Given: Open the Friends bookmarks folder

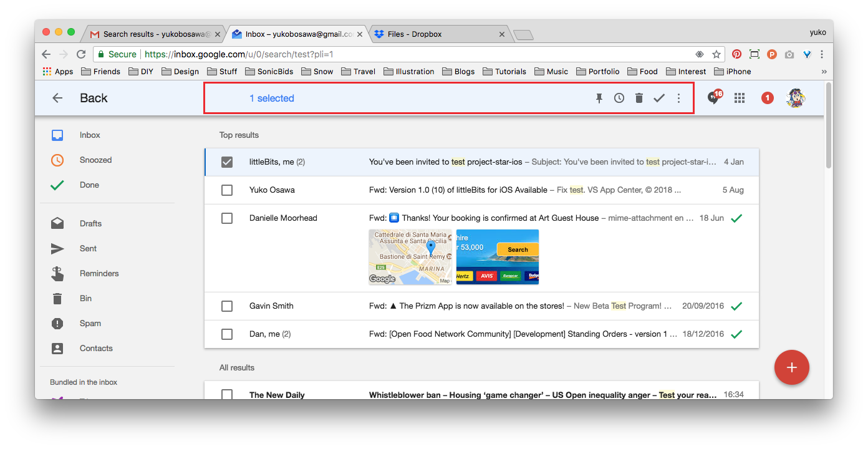Looking at the screenshot, I should tap(100, 71).
